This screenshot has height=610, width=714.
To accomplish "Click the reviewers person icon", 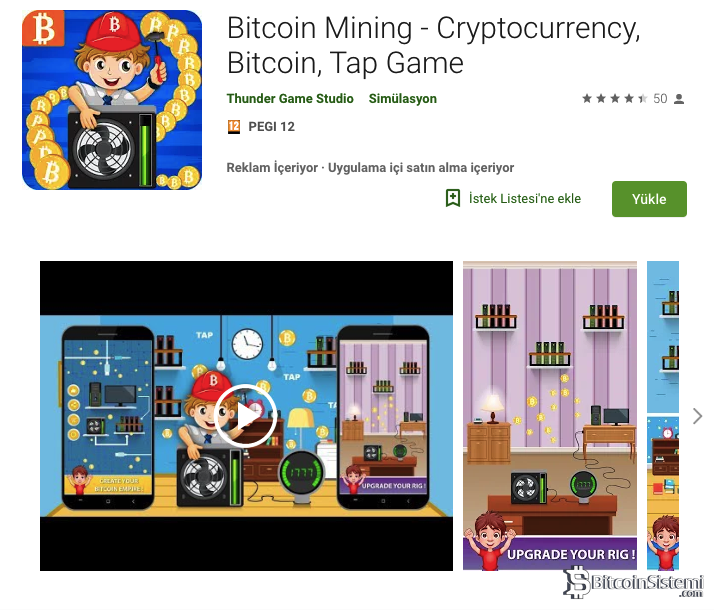I will pyautogui.click(x=679, y=99).
